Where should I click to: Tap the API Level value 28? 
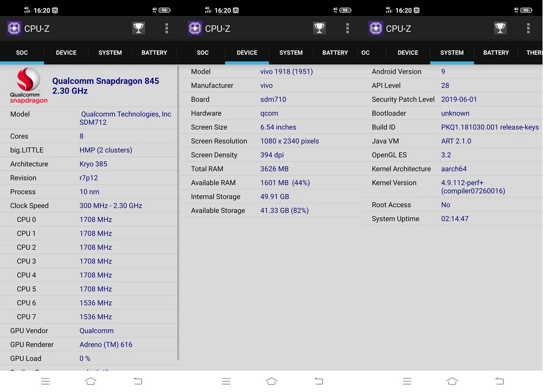pyautogui.click(x=445, y=85)
